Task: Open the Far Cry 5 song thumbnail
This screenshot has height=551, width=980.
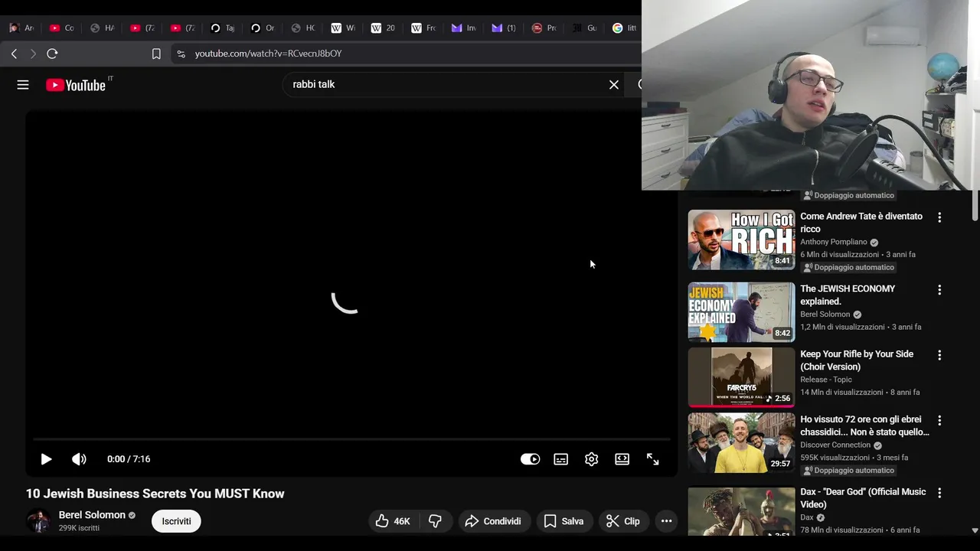Action: tap(741, 377)
